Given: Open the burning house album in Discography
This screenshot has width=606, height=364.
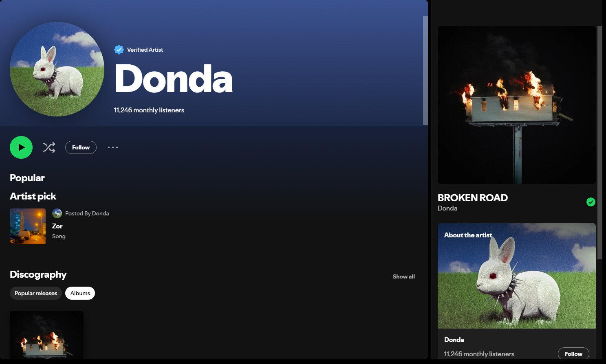Looking at the screenshot, I should pyautogui.click(x=46, y=336).
